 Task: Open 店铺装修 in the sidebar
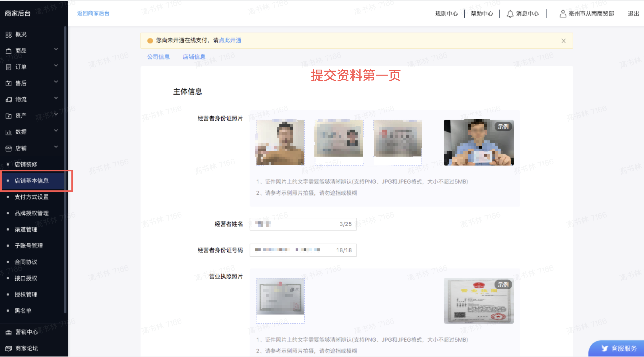tap(26, 164)
